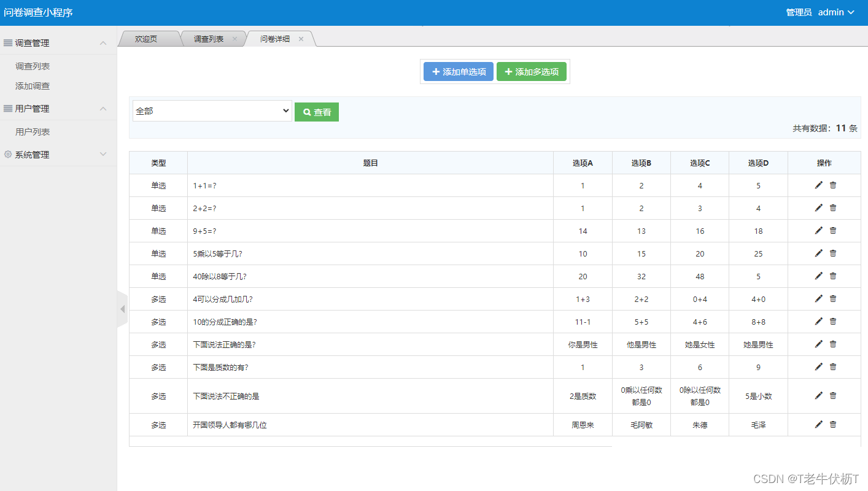Screen dimensions: 868x491
Task: Click the 类型 column header
Action: [x=158, y=163]
